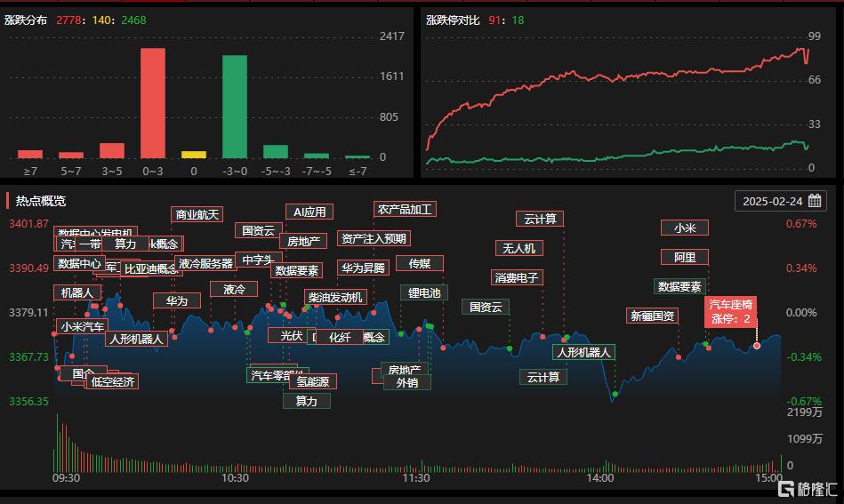Select the 低空经济 label
Image resolution: width=844 pixels, height=504 pixels.
pyautogui.click(x=112, y=381)
